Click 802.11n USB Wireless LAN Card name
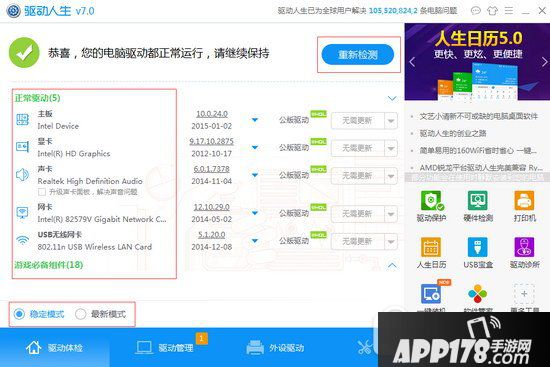The image size is (550, 367). pyautogui.click(x=95, y=247)
